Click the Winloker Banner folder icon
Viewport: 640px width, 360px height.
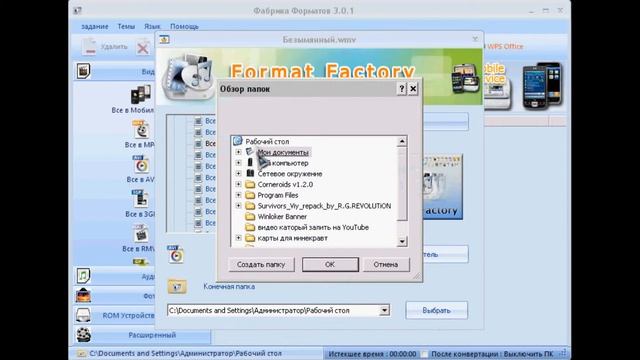tap(250, 216)
